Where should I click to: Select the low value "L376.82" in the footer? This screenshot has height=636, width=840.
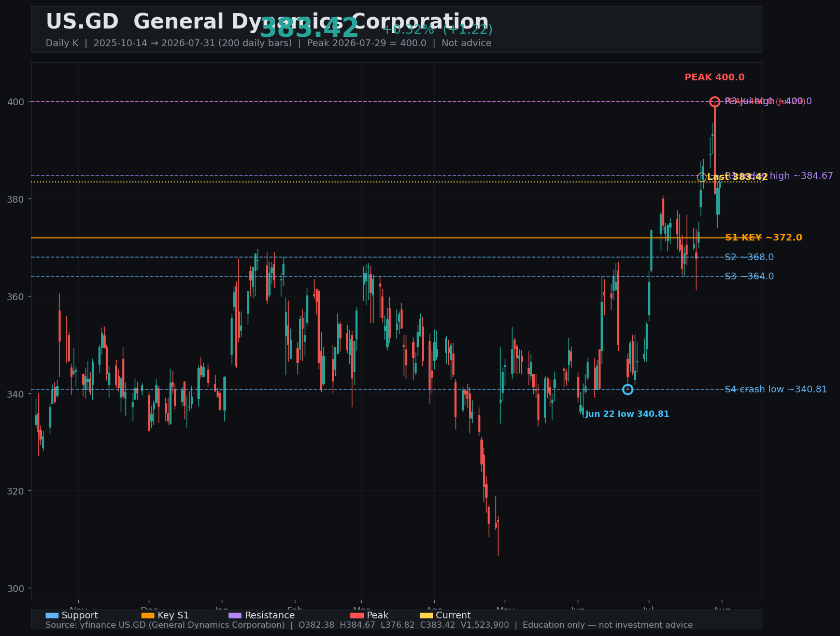coord(398,625)
